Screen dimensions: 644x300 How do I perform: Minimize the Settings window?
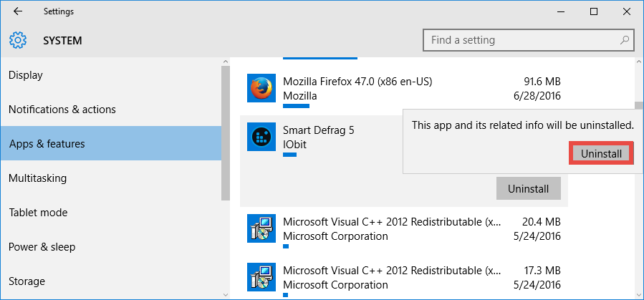[x=561, y=11]
